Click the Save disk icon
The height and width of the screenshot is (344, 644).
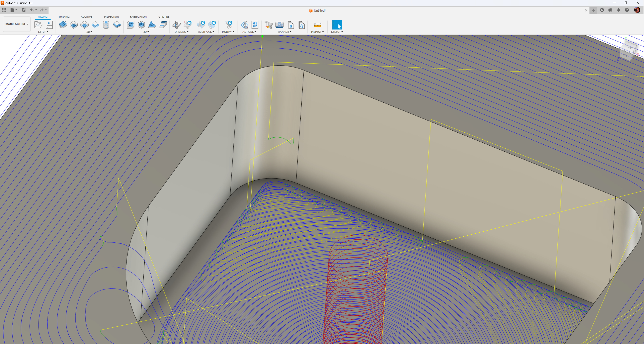click(24, 10)
